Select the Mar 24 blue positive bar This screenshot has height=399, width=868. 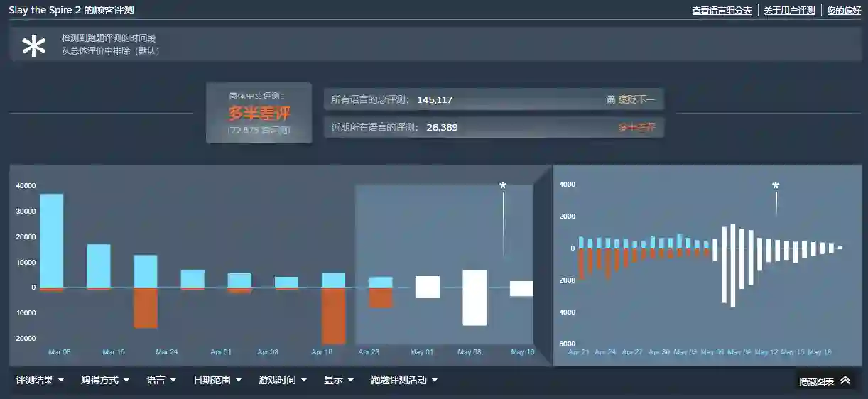(x=146, y=271)
